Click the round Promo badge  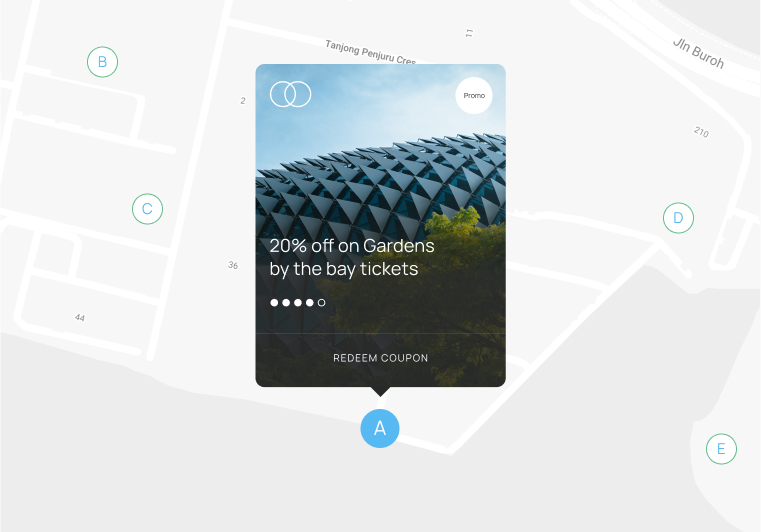(x=474, y=95)
